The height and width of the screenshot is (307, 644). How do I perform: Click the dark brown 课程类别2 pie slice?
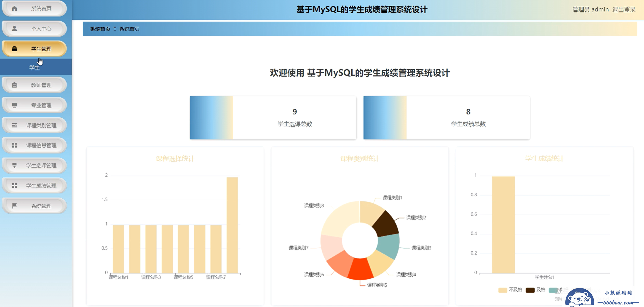(x=386, y=224)
